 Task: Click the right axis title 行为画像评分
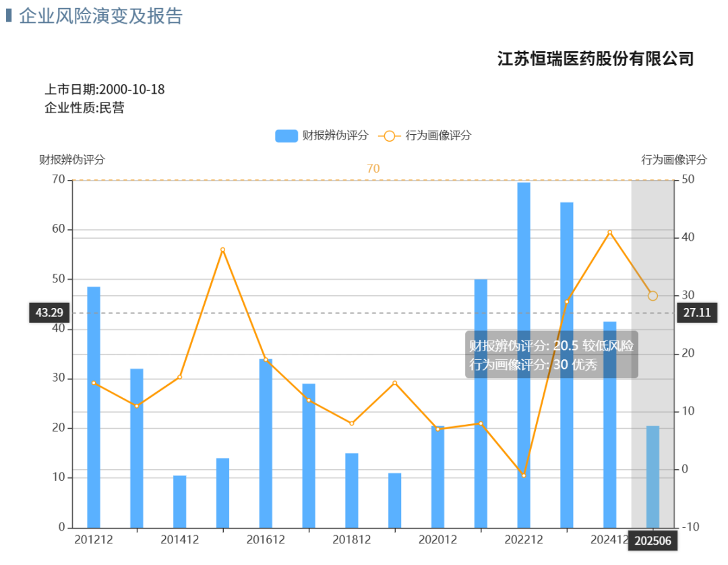tap(674, 160)
